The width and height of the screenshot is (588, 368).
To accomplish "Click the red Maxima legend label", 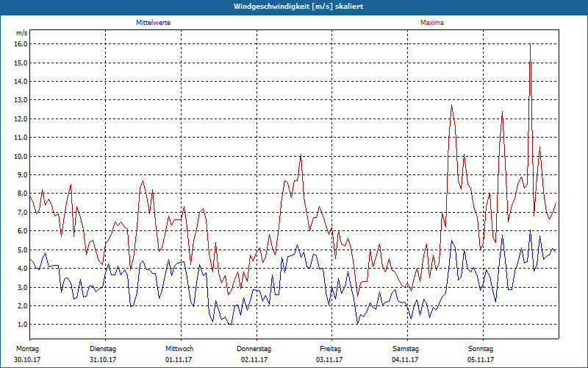I will [x=432, y=23].
